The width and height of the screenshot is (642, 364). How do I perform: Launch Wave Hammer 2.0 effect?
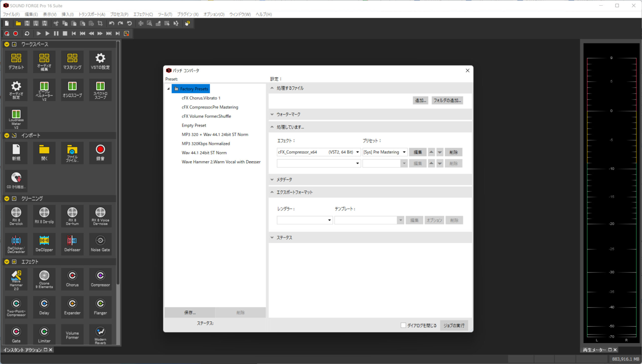coord(16,279)
